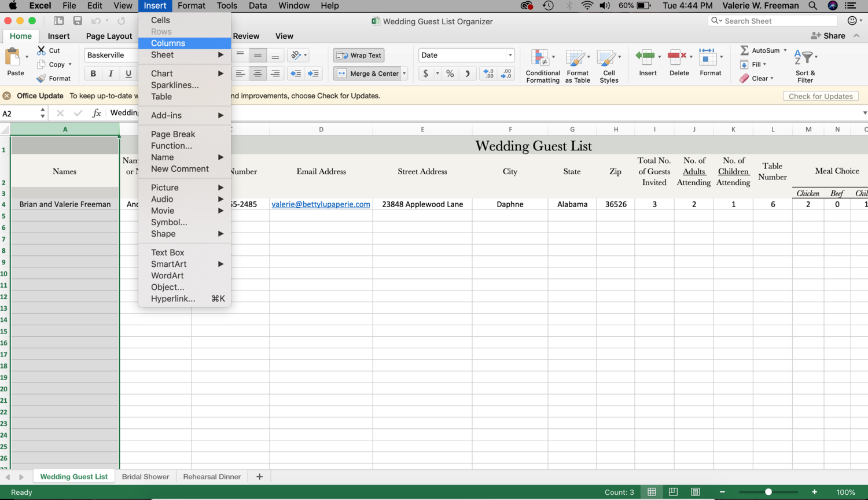Open valerie@bettylupaperie.com email link
The width and height of the screenshot is (868, 500).
[321, 204]
